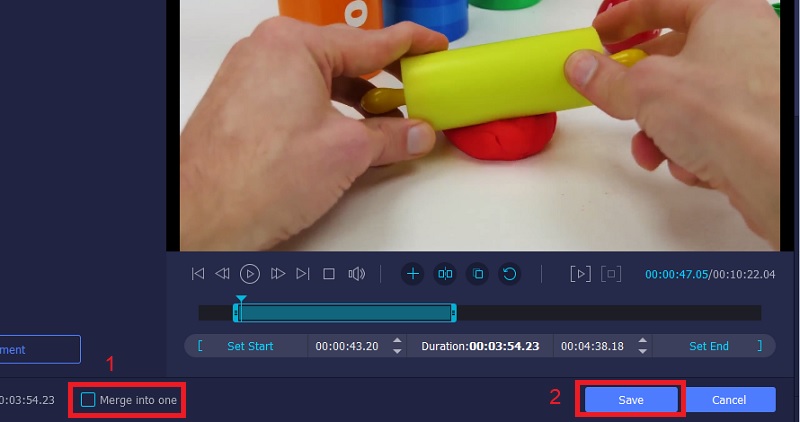Click Set End to mark ending
The image size is (800, 422).
click(x=709, y=346)
